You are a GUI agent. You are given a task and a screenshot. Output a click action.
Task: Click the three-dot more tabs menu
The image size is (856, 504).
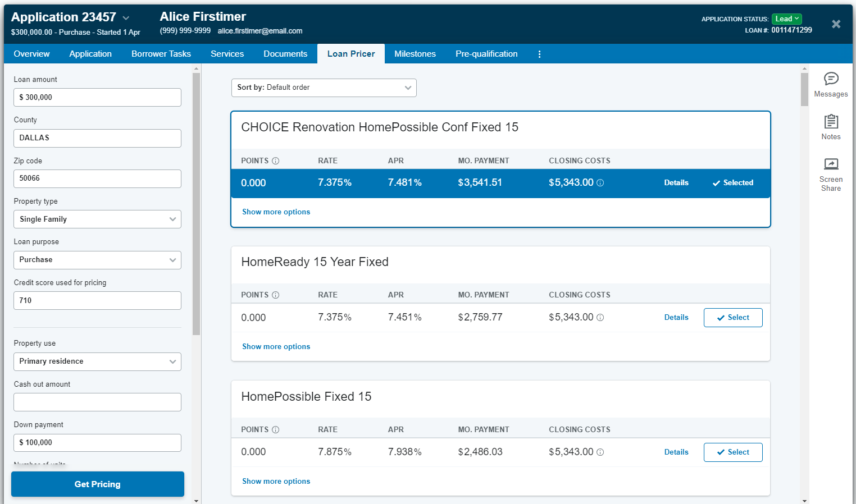click(539, 54)
